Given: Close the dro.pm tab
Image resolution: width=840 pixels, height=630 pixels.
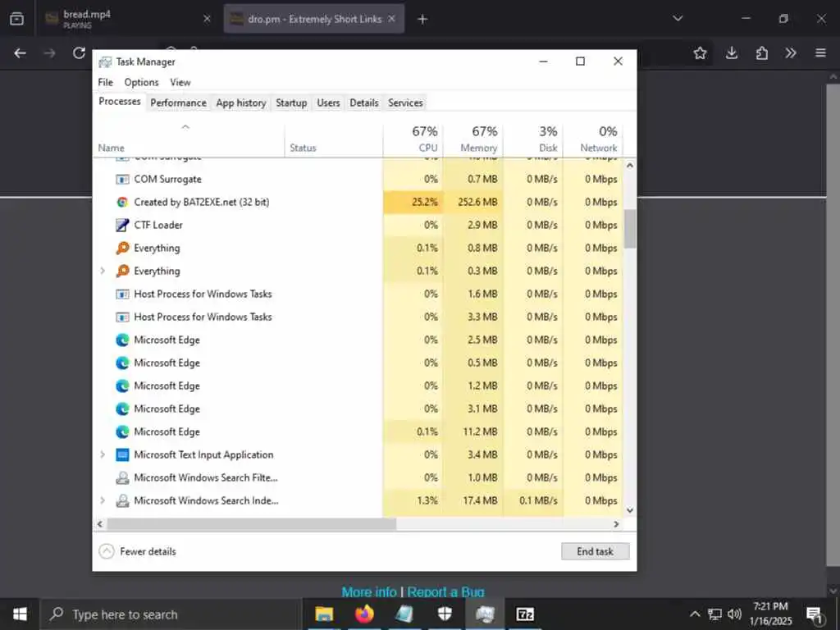Looking at the screenshot, I should (391, 19).
